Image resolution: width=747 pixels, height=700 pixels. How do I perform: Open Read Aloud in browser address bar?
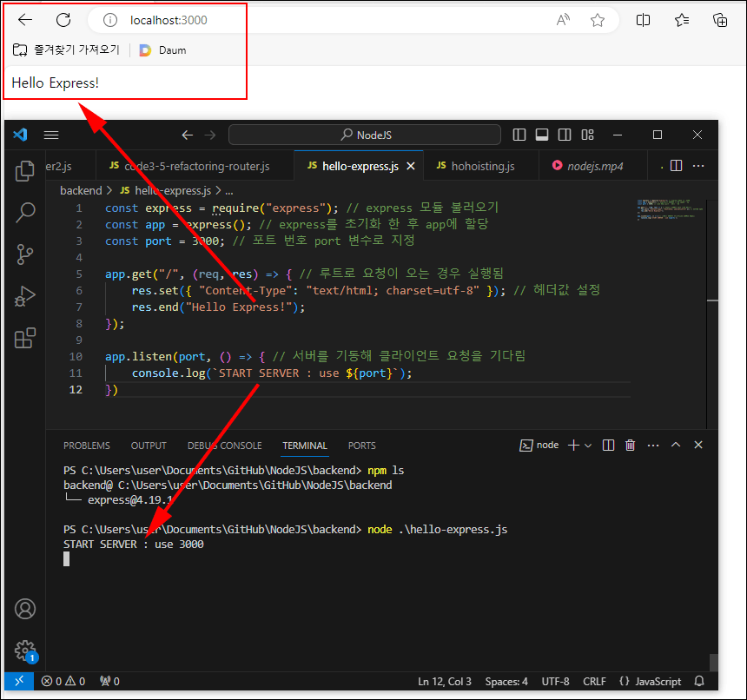[563, 20]
